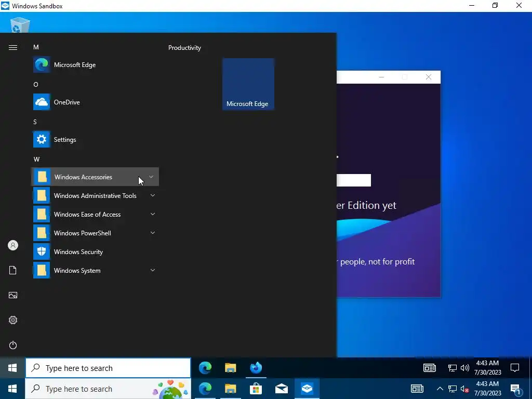Click the Windows PowerShell folder icon
532x399 pixels.
(x=42, y=233)
